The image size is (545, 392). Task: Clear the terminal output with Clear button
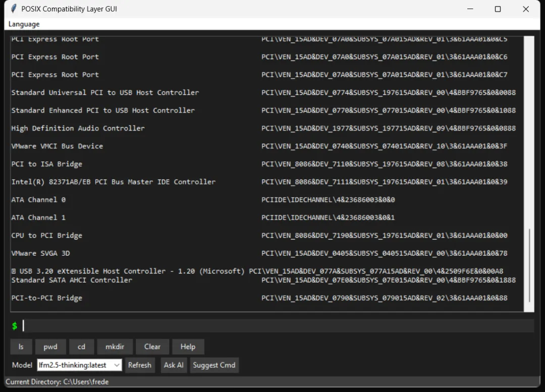[x=152, y=347]
